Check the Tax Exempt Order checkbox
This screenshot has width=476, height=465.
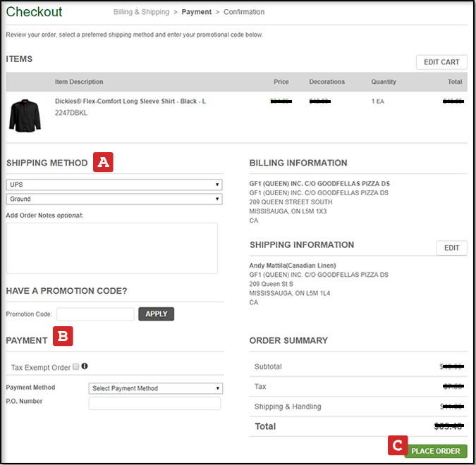pos(76,367)
